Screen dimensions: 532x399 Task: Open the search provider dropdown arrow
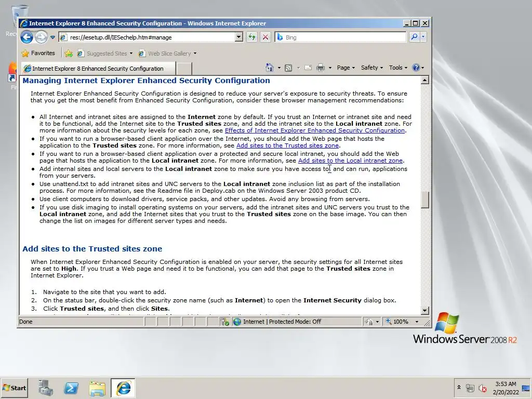[x=423, y=37]
